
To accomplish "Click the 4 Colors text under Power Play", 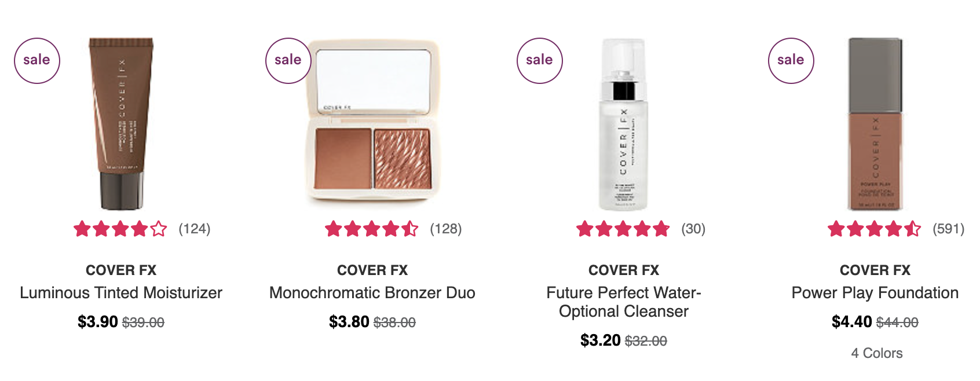I will click(x=877, y=353).
